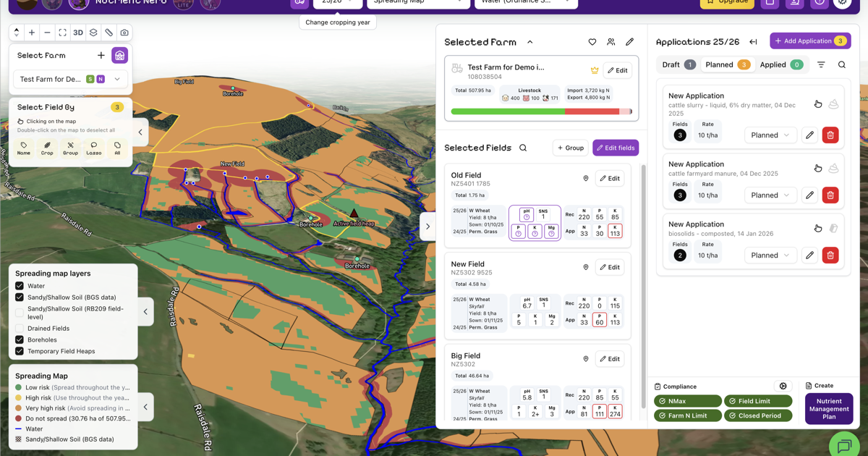The width and height of the screenshot is (868, 456).
Task: Click the Low risk green legend swatch
Action: [x=19, y=387]
